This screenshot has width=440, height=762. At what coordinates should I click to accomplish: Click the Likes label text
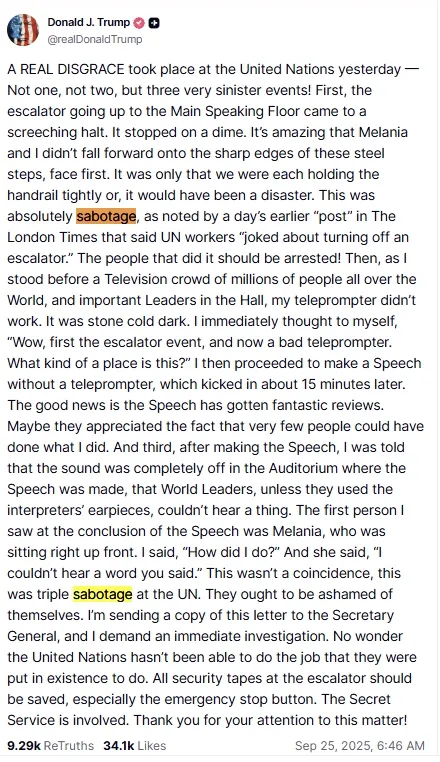pyautogui.click(x=151, y=745)
